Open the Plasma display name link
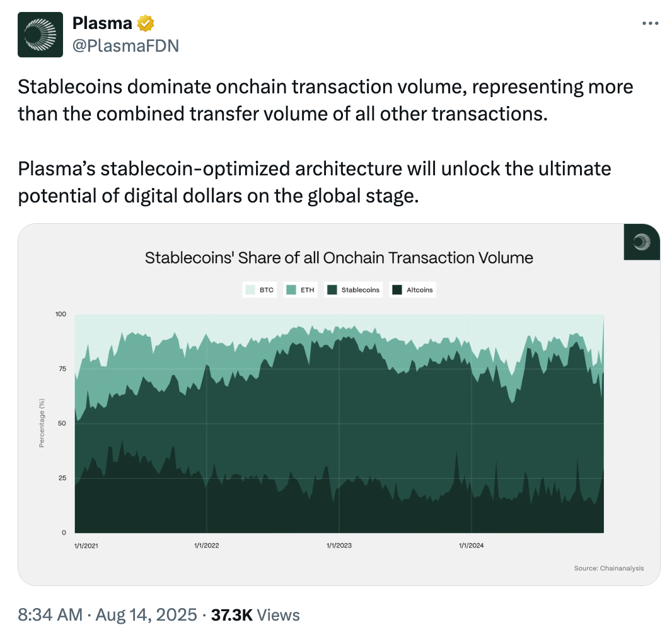 tap(102, 24)
